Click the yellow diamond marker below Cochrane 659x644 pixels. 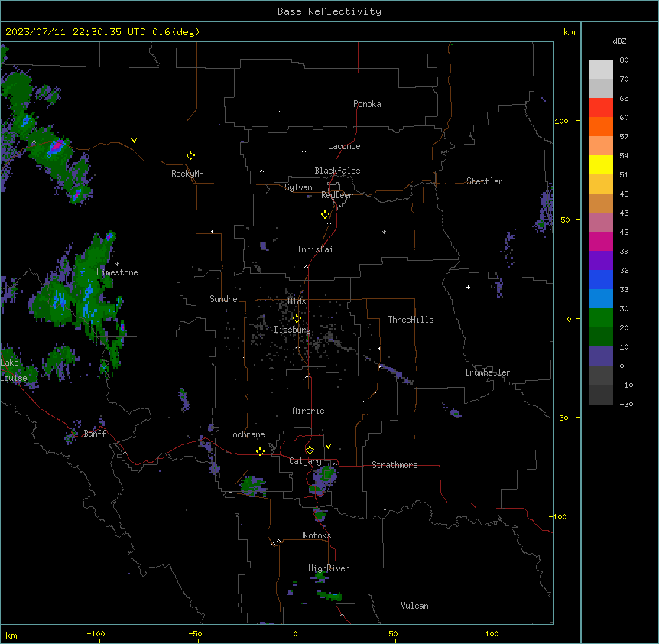tap(260, 451)
